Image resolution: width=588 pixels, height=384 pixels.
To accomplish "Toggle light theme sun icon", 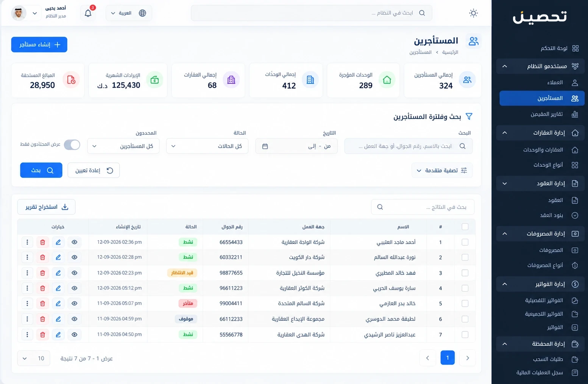I will (473, 13).
